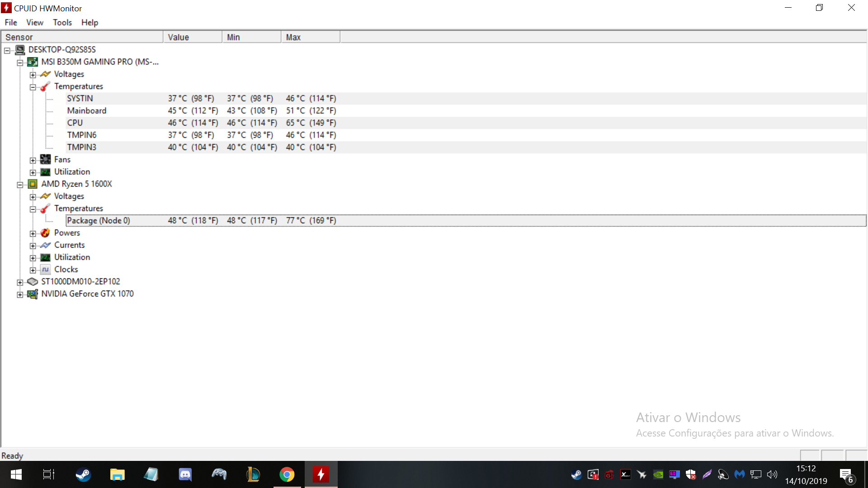The width and height of the screenshot is (868, 488).
Task: Select the CPU temperature row
Action: [466, 123]
